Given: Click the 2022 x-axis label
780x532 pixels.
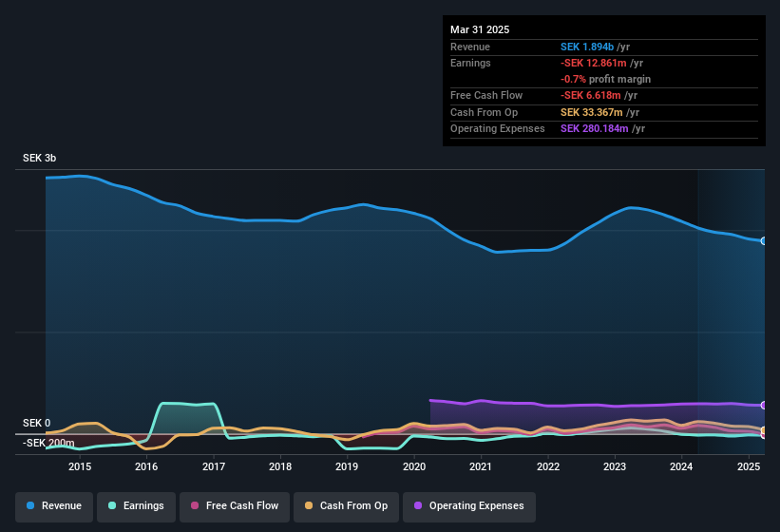Looking at the screenshot, I should pos(547,466).
